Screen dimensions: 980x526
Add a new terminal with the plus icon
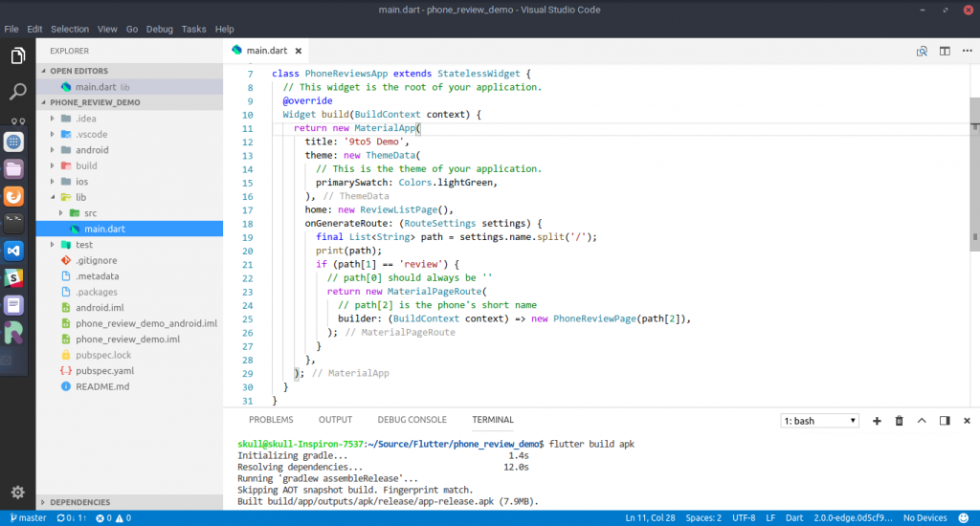877,421
